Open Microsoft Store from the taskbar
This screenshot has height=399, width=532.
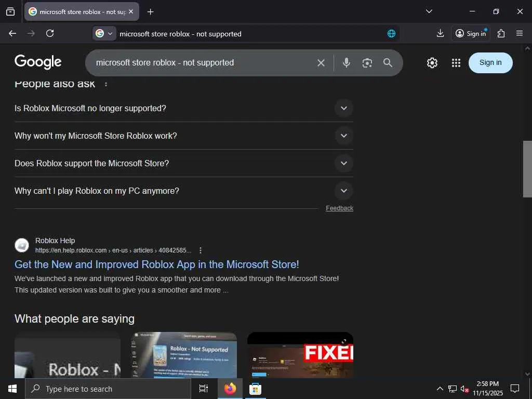pyautogui.click(x=255, y=389)
